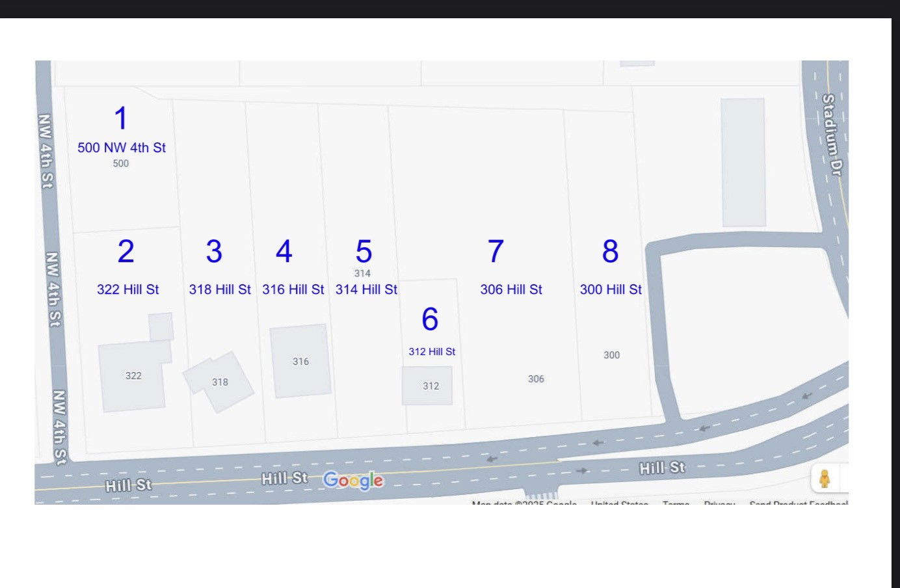The height and width of the screenshot is (588, 900).
Task: Click the Google logo on the map
Action: coord(353,480)
